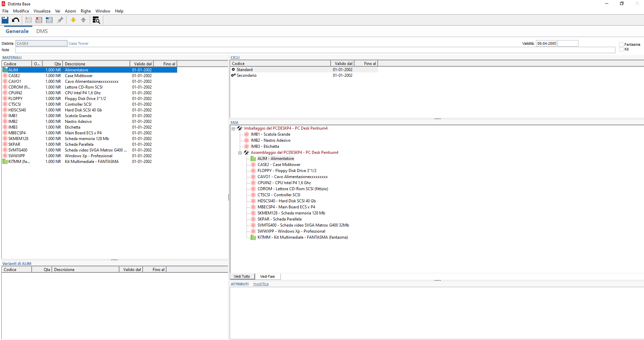Image resolution: width=644 pixels, height=340 pixels.
Task: Click the Vedi Tutto button
Action: (x=242, y=276)
